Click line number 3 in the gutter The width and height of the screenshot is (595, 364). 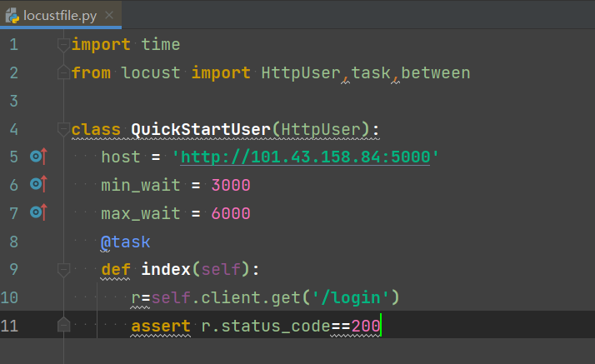pyautogui.click(x=12, y=101)
